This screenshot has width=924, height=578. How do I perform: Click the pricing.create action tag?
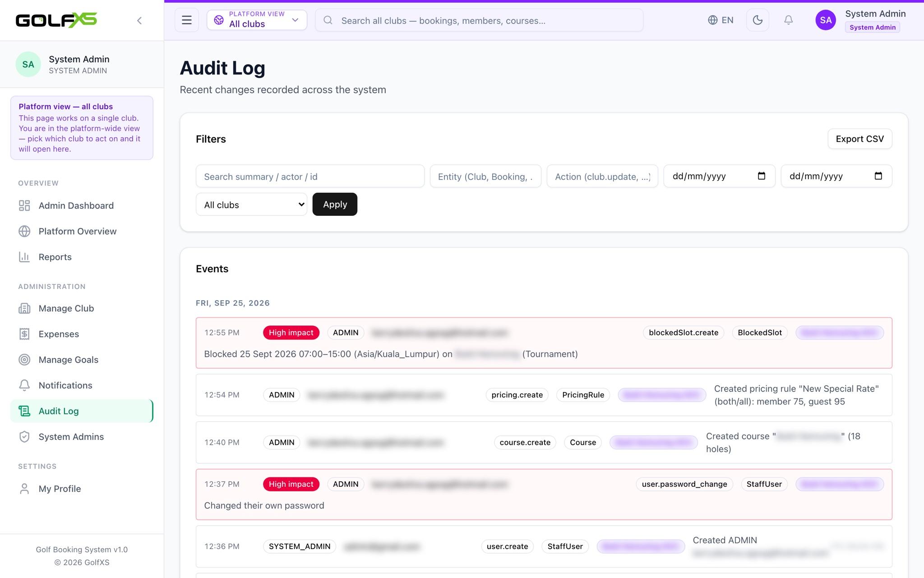(x=517, y=395)
